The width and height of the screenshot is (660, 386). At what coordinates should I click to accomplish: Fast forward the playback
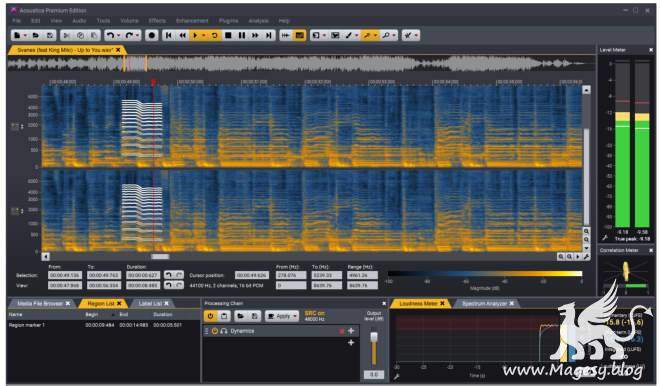[255, 36]
